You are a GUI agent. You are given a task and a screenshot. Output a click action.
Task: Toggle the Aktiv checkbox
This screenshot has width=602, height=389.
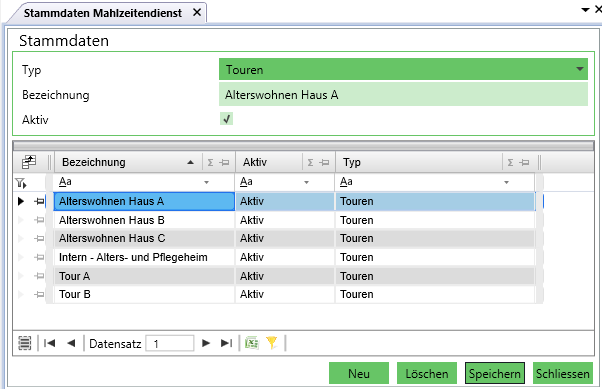(227, 119)
